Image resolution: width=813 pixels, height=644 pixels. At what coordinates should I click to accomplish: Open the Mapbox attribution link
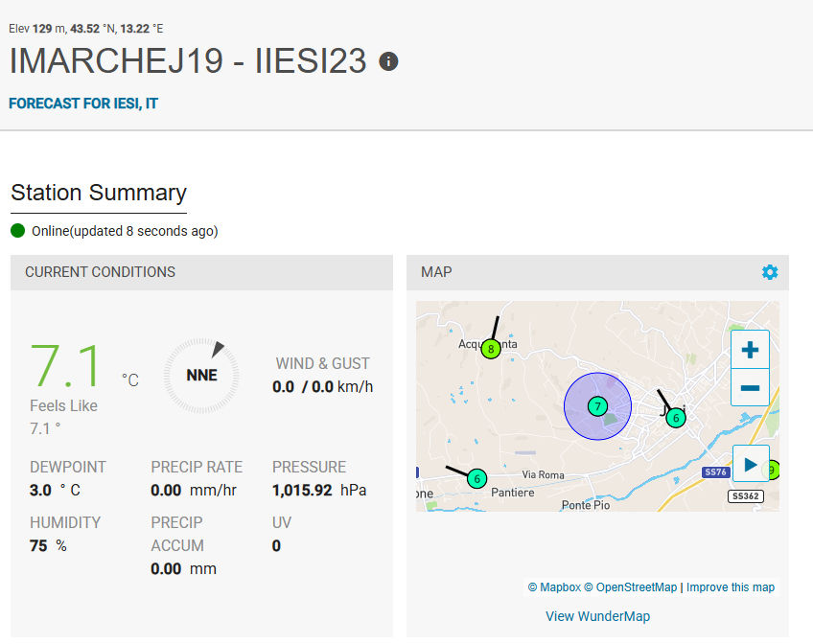[x=553, y=587]
